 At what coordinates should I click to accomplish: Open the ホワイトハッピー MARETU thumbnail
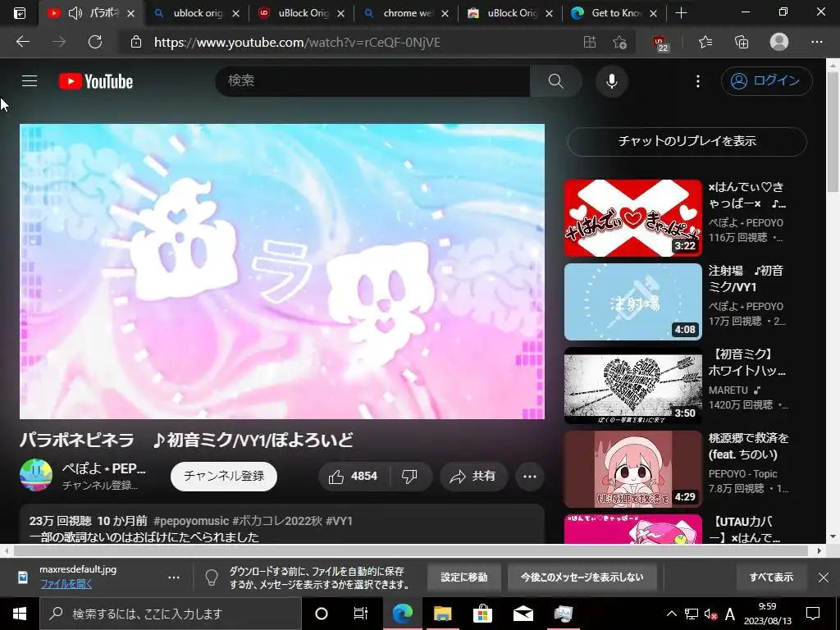tap(633, 386)
